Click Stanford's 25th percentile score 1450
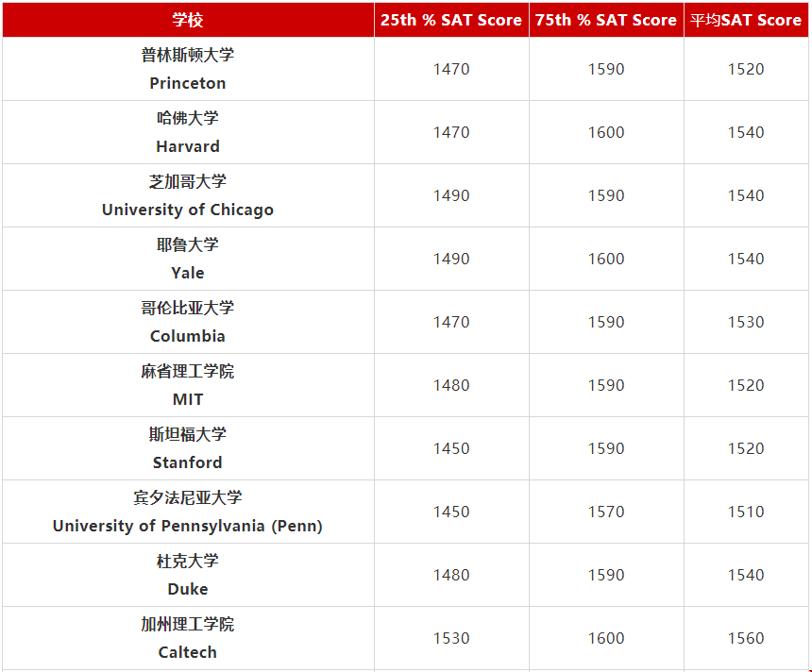 point(451,447)
